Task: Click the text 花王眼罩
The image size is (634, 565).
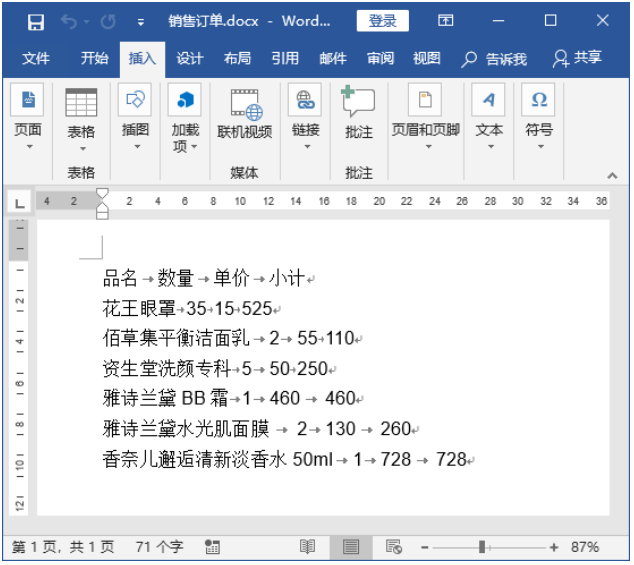Action: pyautogui.click(x=139, y=309)
